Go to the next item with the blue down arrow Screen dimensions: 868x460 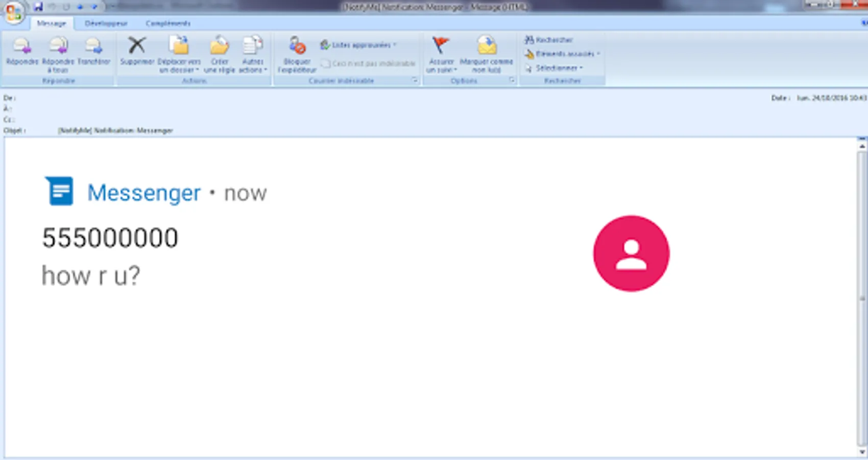point(94,7)
